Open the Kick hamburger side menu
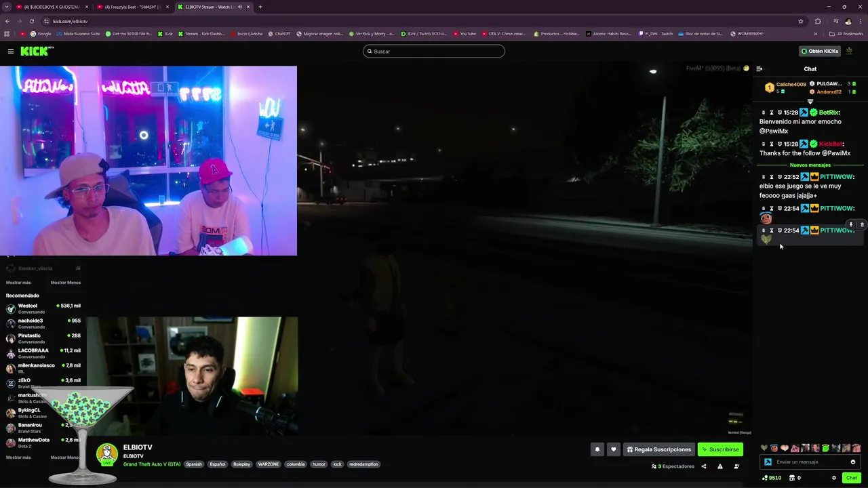This screenshot has width=868, height=488. pos(11,52)
